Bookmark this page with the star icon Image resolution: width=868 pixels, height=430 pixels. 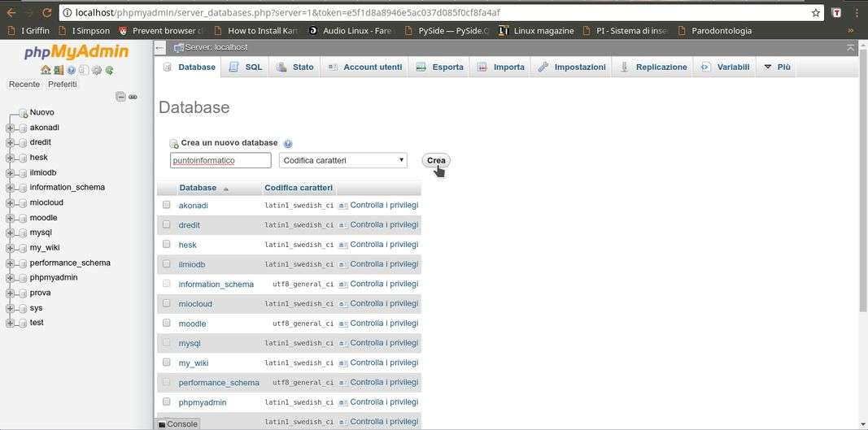coord(815,12)
